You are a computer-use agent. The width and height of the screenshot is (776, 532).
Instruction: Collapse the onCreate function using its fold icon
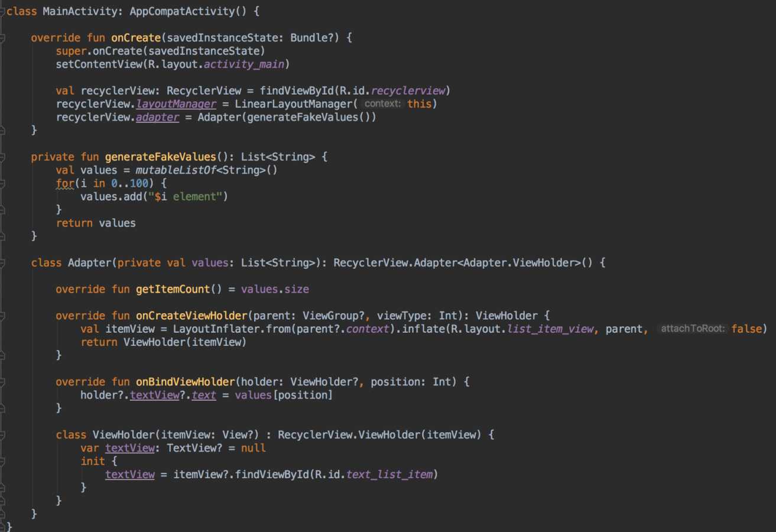(x=3, y=37)
